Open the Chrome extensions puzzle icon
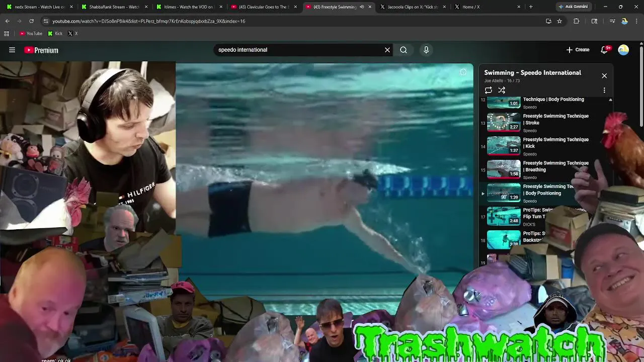This screenshot has height=362, width=644. tap(577, 21)
